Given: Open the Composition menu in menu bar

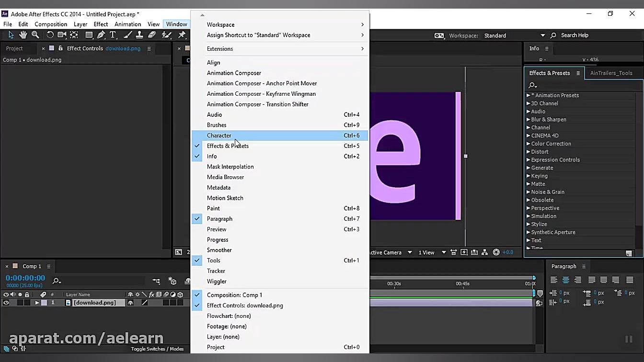Looking at the screenshot, I should tap(51, 24).
